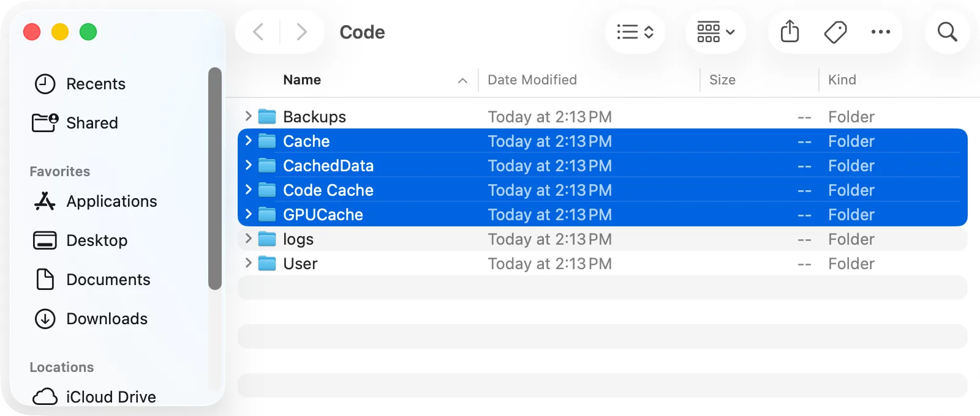Screen dimensions: 980x416
Task: Expand the Code Cache folder disclosure arrow
Action: [248, 190]
